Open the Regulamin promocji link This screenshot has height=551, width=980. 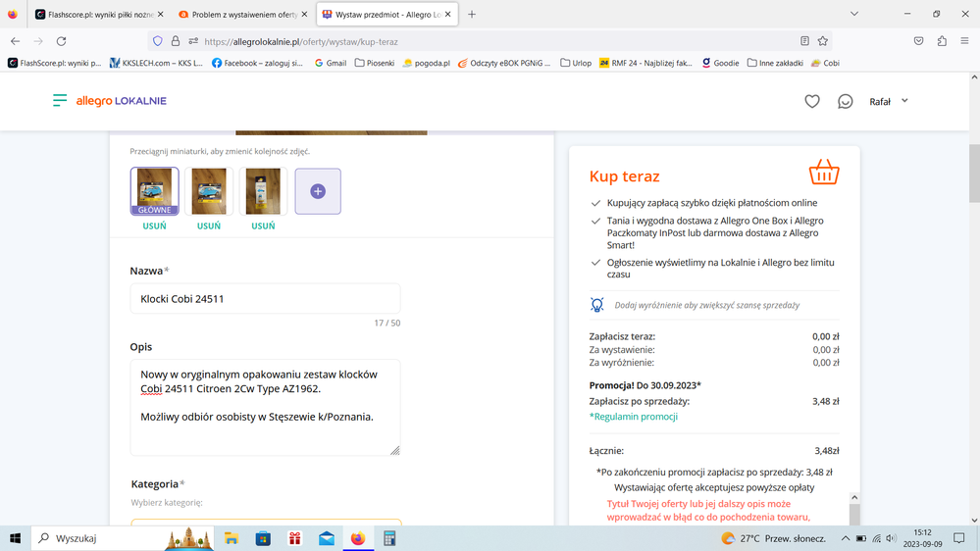click(x=633, y=417)
